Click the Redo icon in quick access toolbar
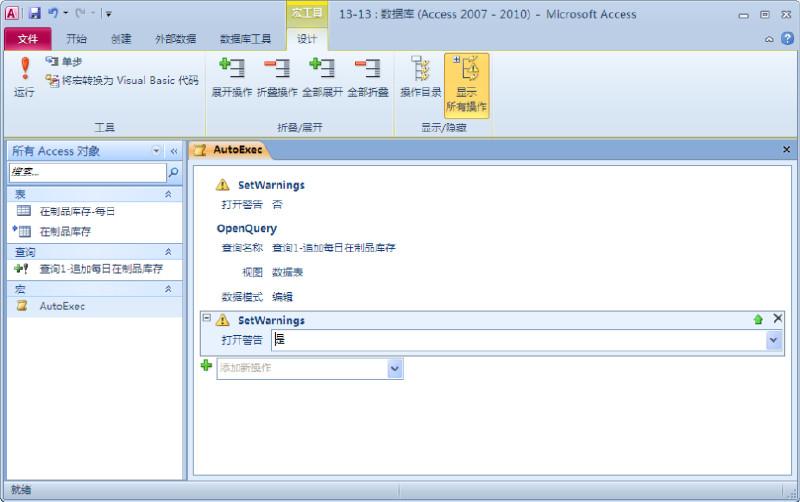This screenshot has width=800, height=502. click(x=81, y=13)
